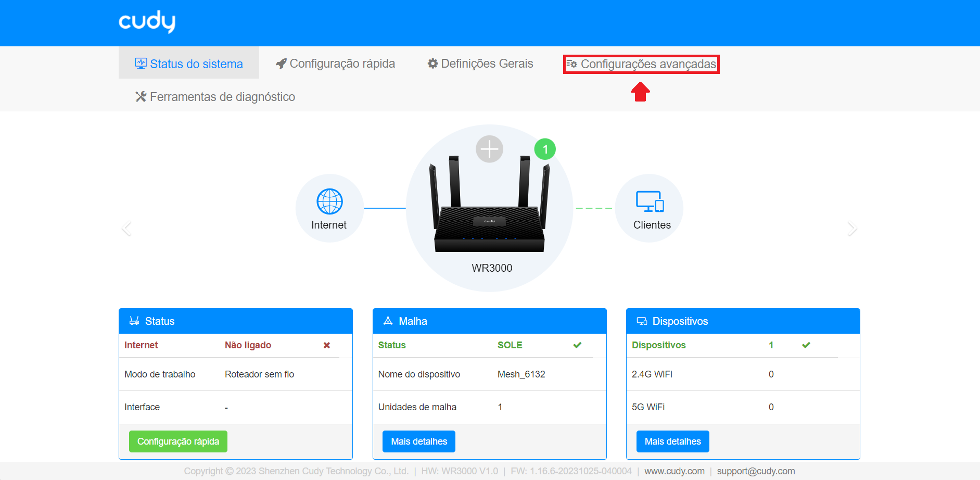The image size is (980, 480).
Task: Click the gear icon of Definições Gerais
Action: (x=432, y=64)
